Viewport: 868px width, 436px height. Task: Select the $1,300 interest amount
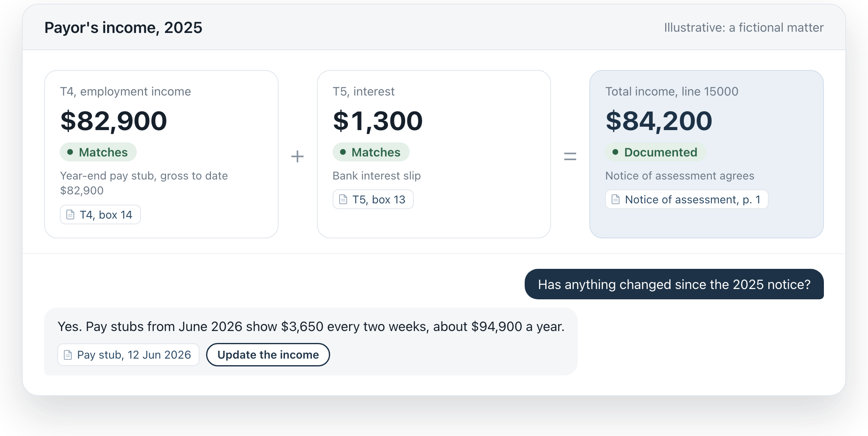tap(378, 121)
